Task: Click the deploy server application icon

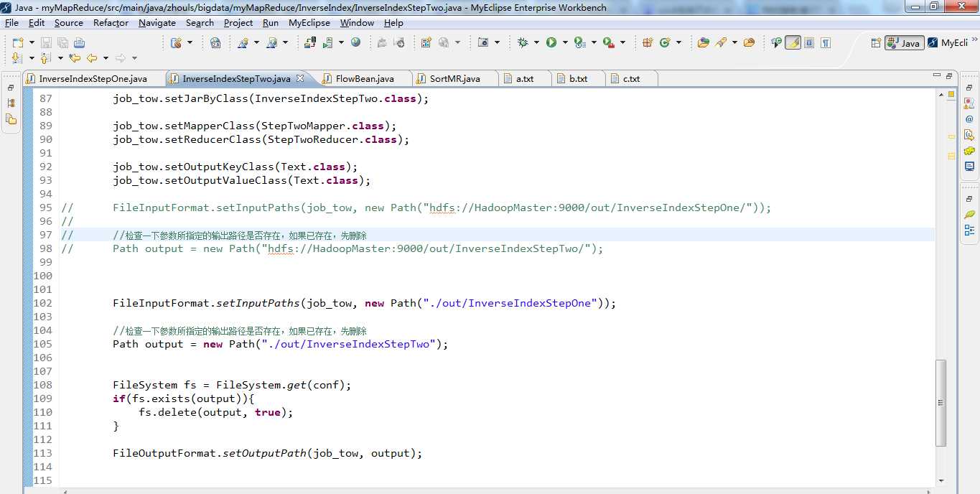Action: (x=310, y=43)
